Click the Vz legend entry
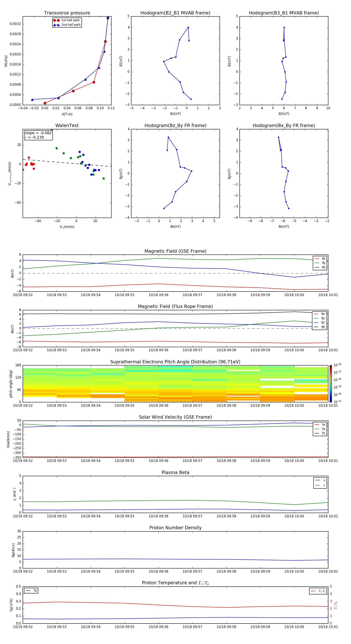Image resolution: width=351 pixels, height=644 pixels. [x=320, y=433]
